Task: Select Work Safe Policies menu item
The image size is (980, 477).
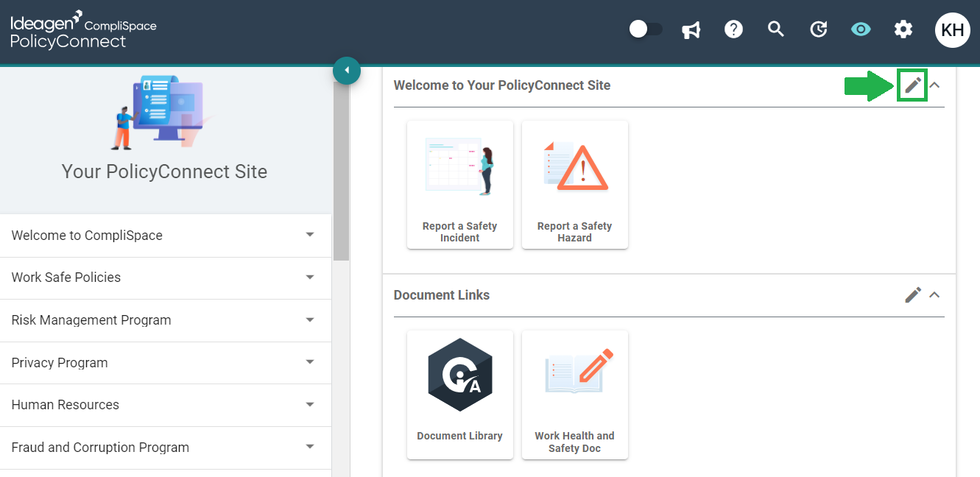Action: pos(166,278)
